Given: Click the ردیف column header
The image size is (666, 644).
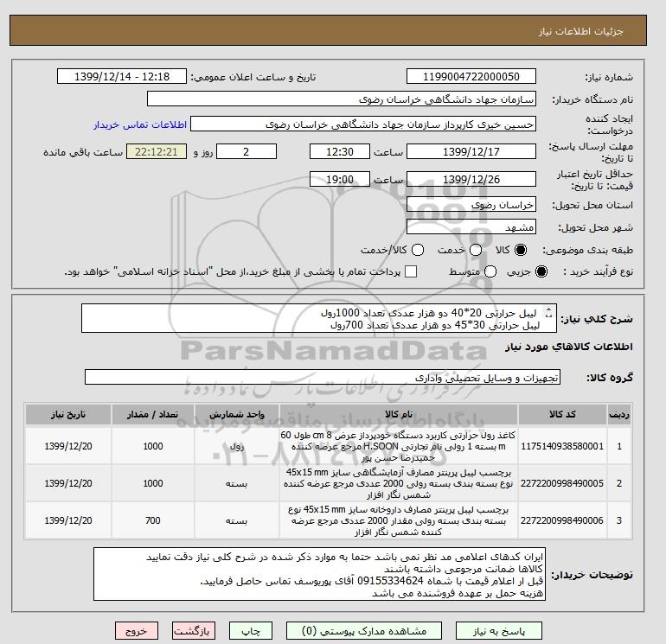Looking at the screenshot, I should [x=619, y=414].
